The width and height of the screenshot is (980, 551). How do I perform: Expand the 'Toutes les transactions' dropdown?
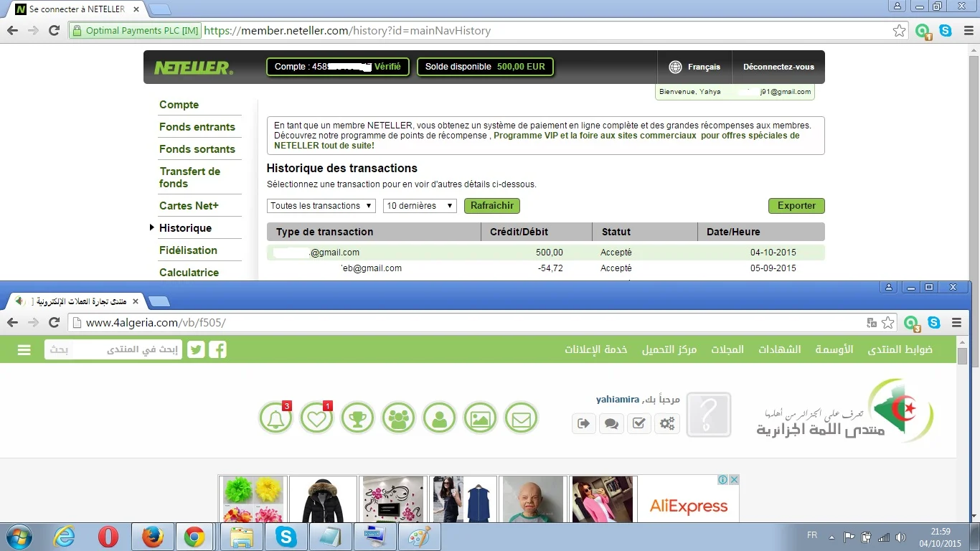point(321,206)
